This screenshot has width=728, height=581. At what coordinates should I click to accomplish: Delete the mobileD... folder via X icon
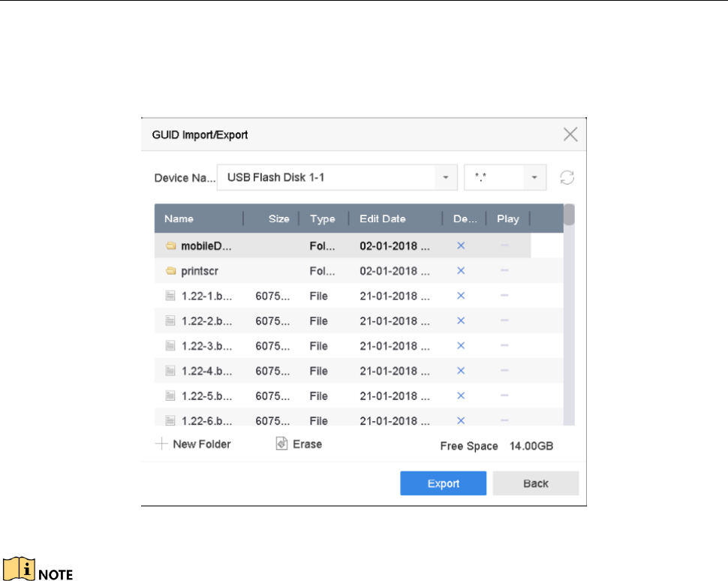461,245
